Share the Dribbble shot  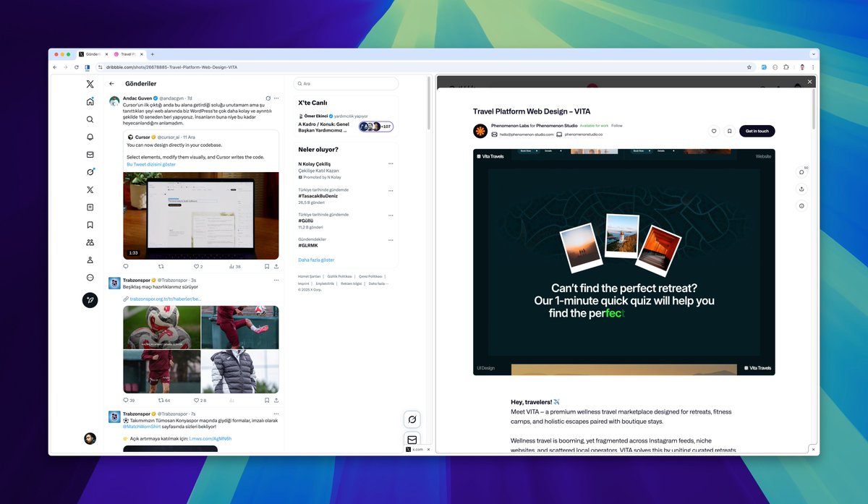801,189
